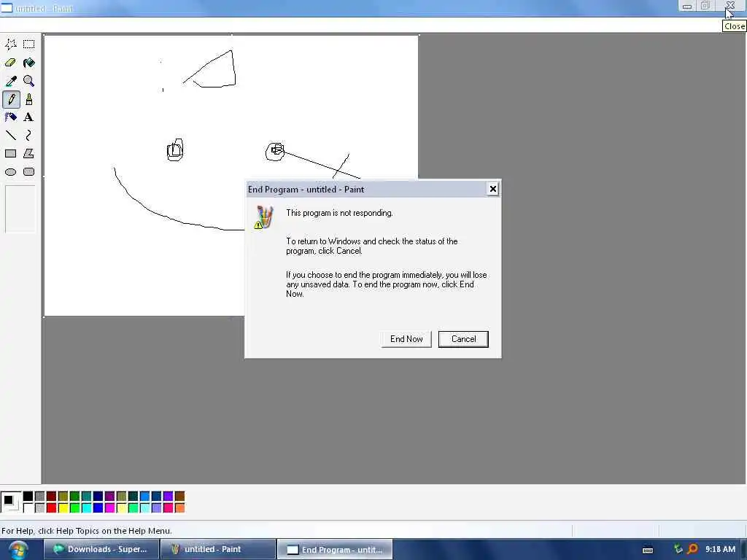Open the Windows Start orb
Viewport: 747px width, 560px height.
click(x=18, y=550)
